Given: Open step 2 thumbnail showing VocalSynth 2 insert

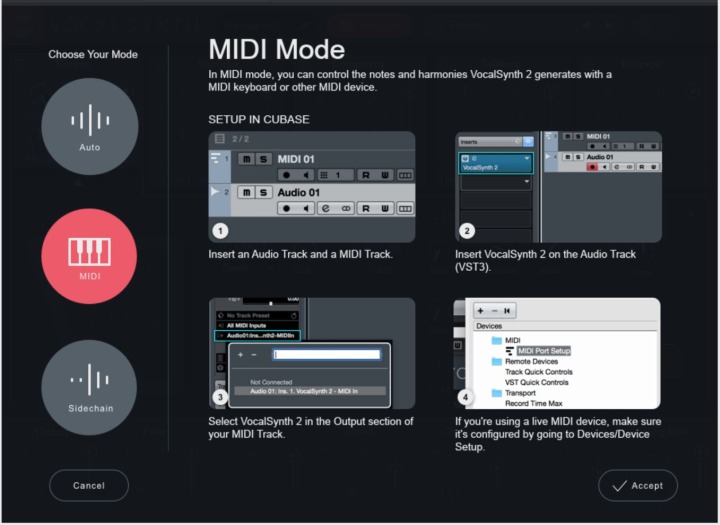Looking at the screenshot, I should 558,187.
